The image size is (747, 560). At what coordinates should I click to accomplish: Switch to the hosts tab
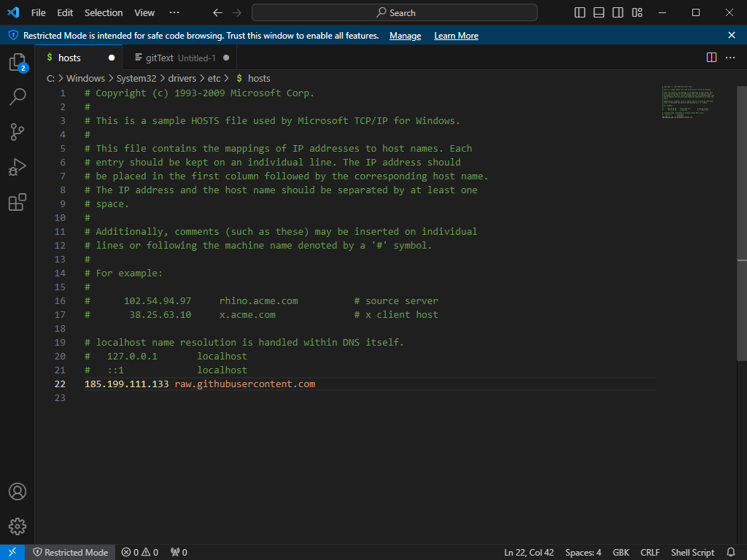[x=70, y=58]
